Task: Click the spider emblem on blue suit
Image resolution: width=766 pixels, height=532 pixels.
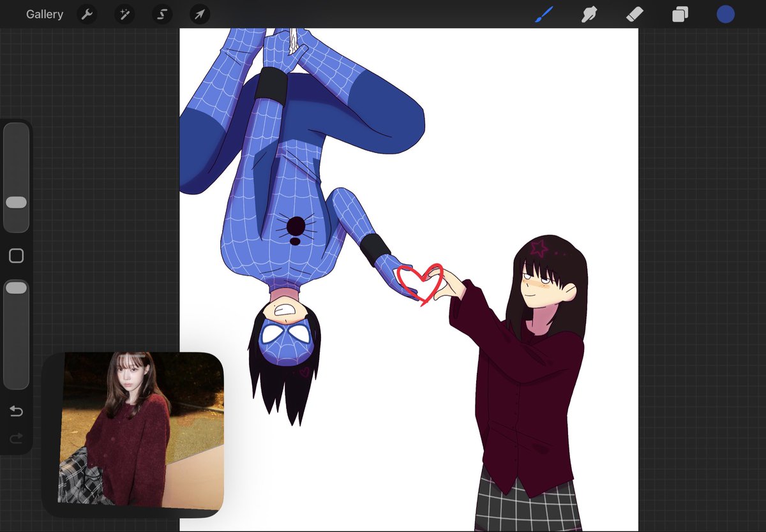Action: 296,230
